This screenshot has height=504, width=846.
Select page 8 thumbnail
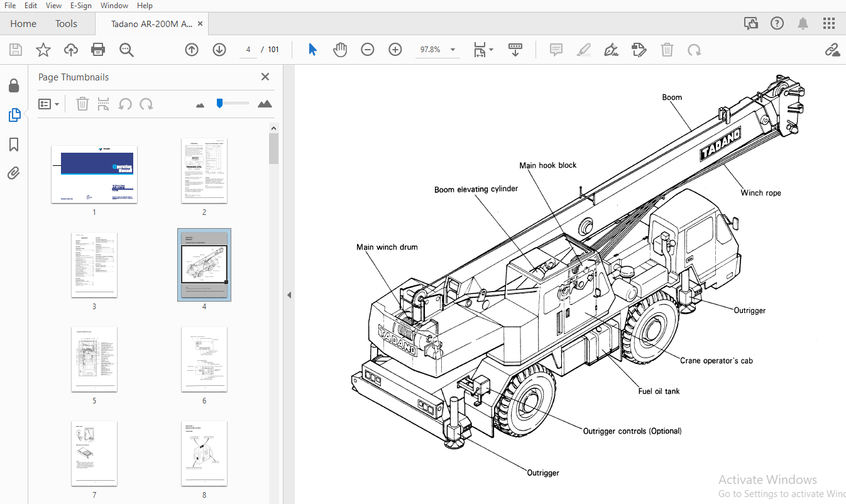[x=204, y=454]
